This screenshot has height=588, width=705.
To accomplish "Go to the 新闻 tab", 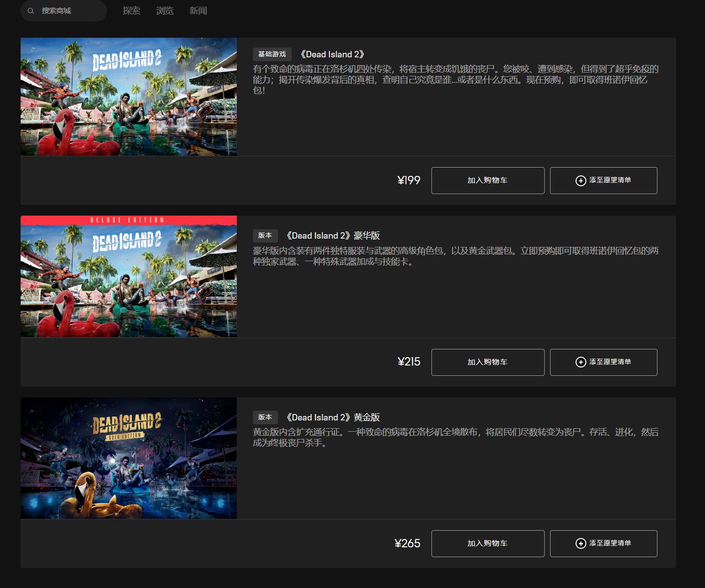I will (x=198, y=11).
